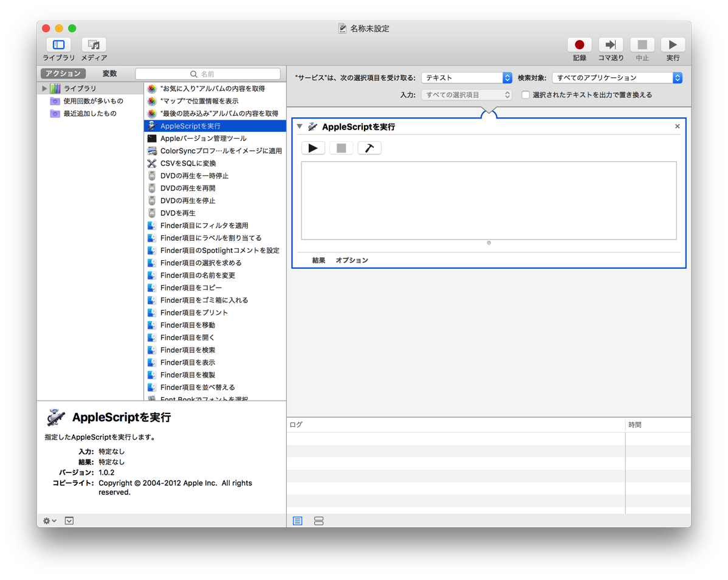Click inside the AppleScript code editor area

489,201
